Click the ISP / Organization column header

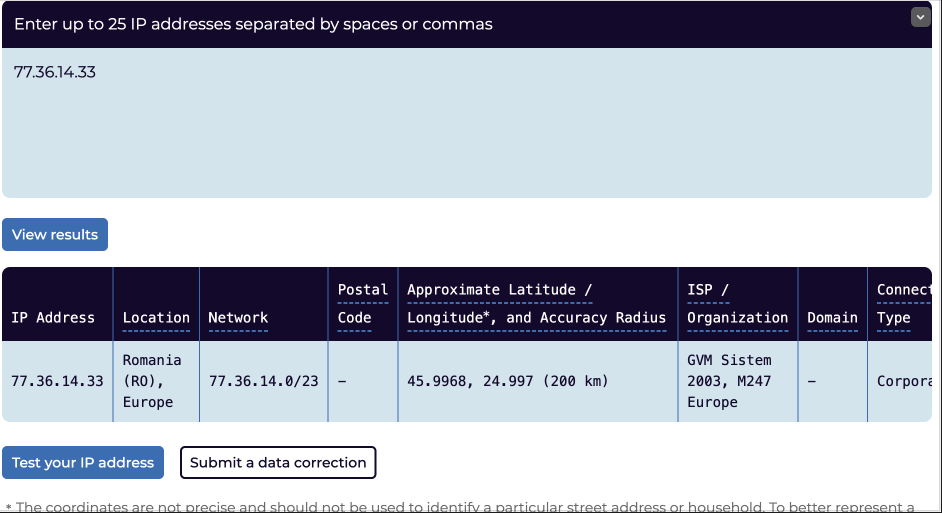pos(737,304)
